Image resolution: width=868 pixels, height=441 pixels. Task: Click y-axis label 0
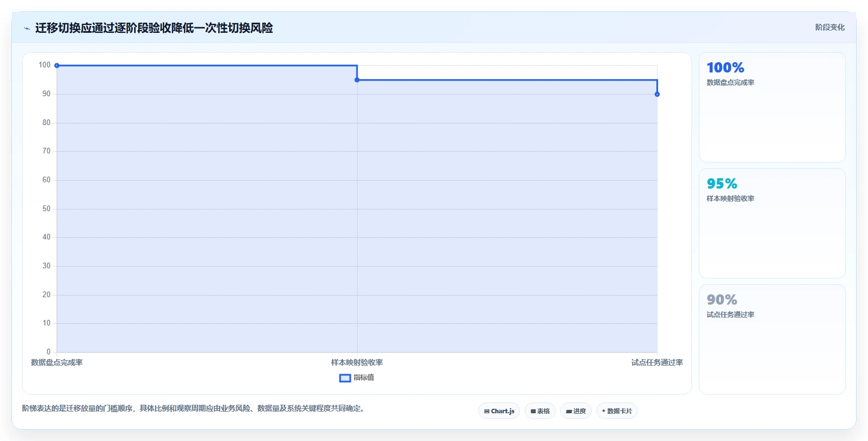(x=49, y=352)
